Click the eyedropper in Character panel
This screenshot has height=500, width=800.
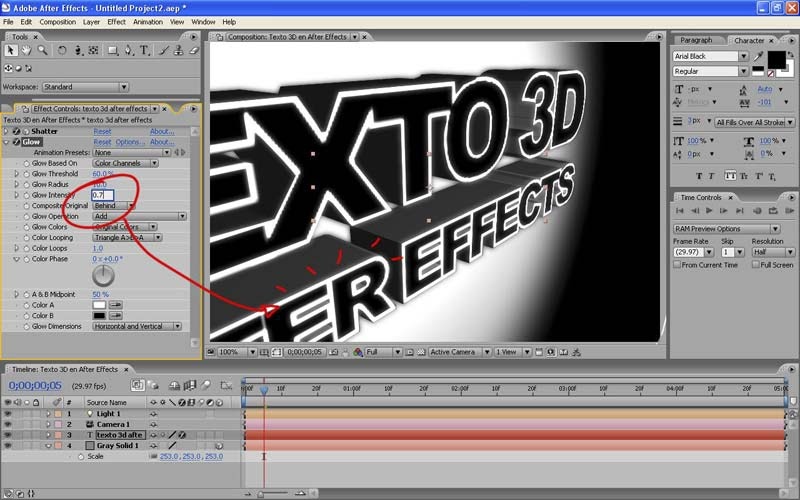pyautogui.click(x=759, y=56)
